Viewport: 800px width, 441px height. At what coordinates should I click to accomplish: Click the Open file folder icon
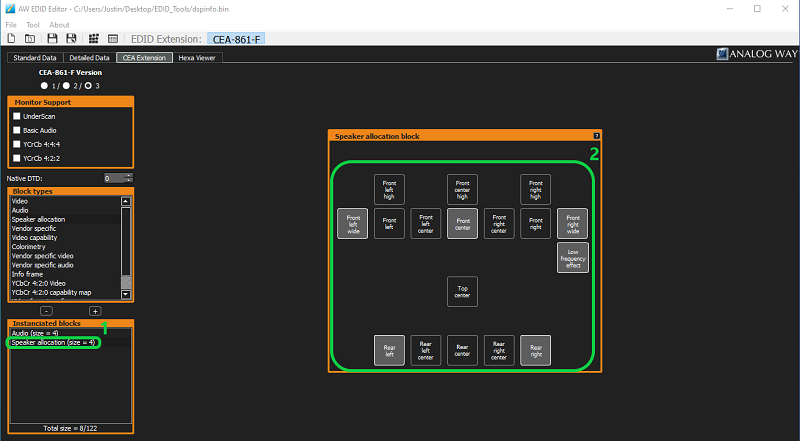click(30, 39)
